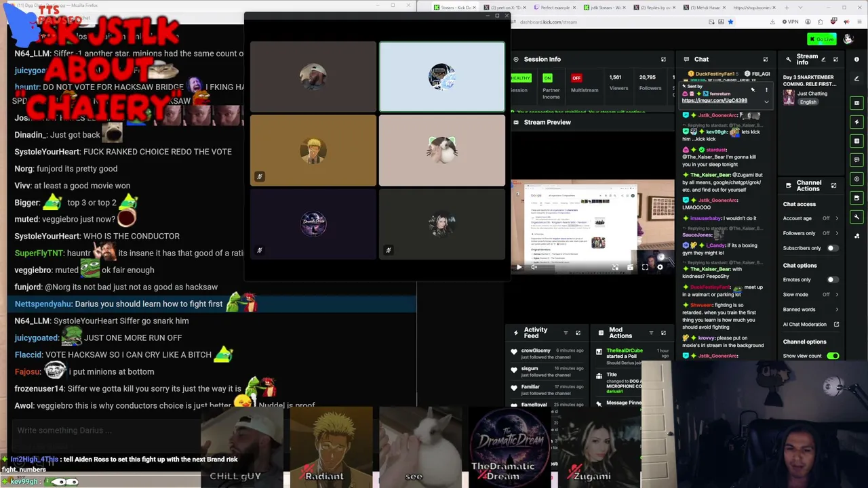The height and width of the screenshot is (488, 868).
Task: Open the Kick profile avatar menu
Action: [848, 39]
